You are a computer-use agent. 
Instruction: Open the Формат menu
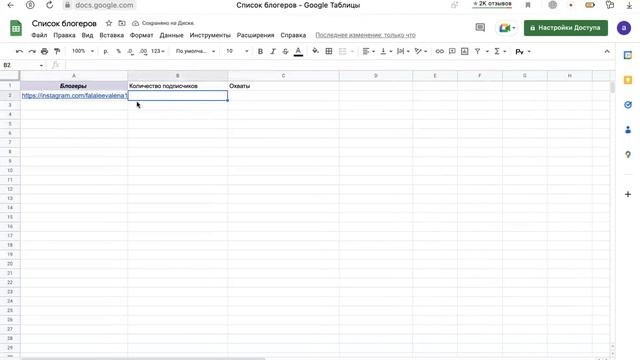click(x=142, y=35)
